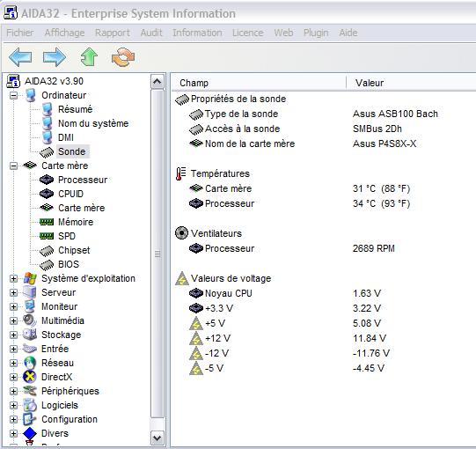
Task: Click the Mémoire RAM module icon
Action: pyautogui.click(x=47, y=222)
